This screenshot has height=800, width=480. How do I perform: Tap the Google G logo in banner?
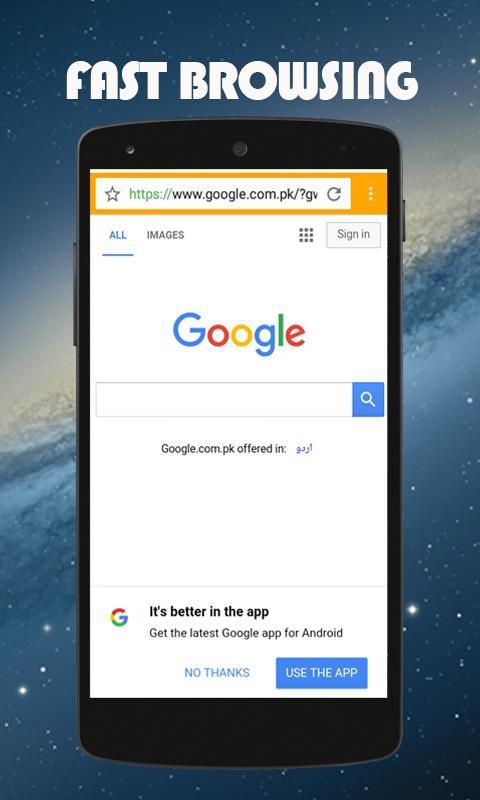pos(119,617)
